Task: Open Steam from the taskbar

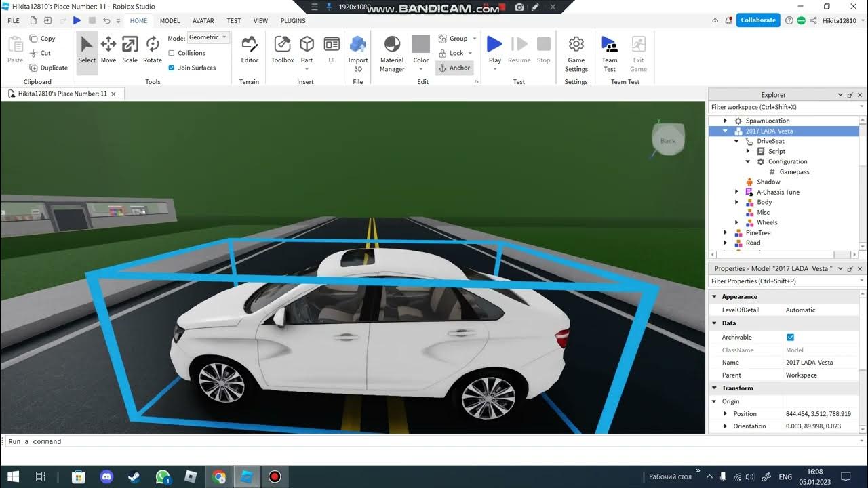Action: 134,476
